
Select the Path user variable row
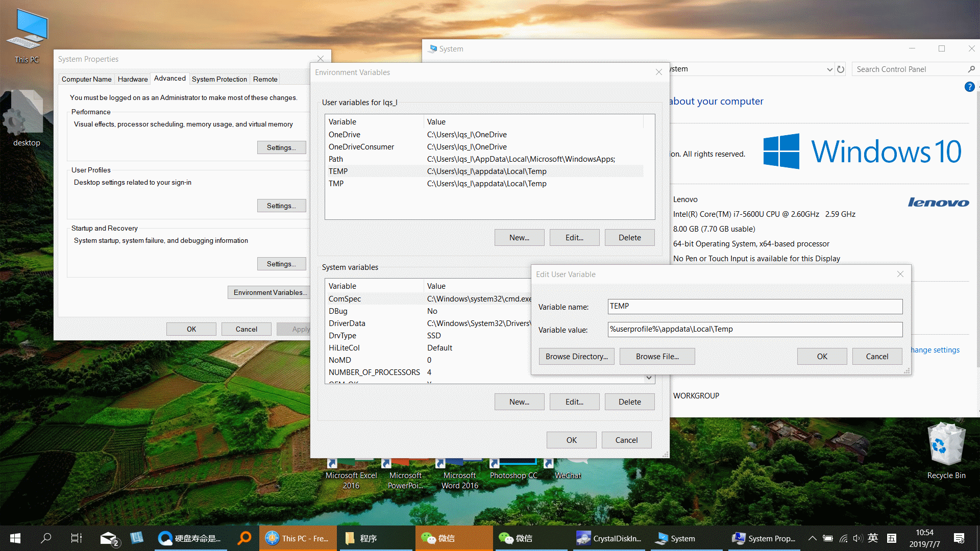[x=336, y=159]
